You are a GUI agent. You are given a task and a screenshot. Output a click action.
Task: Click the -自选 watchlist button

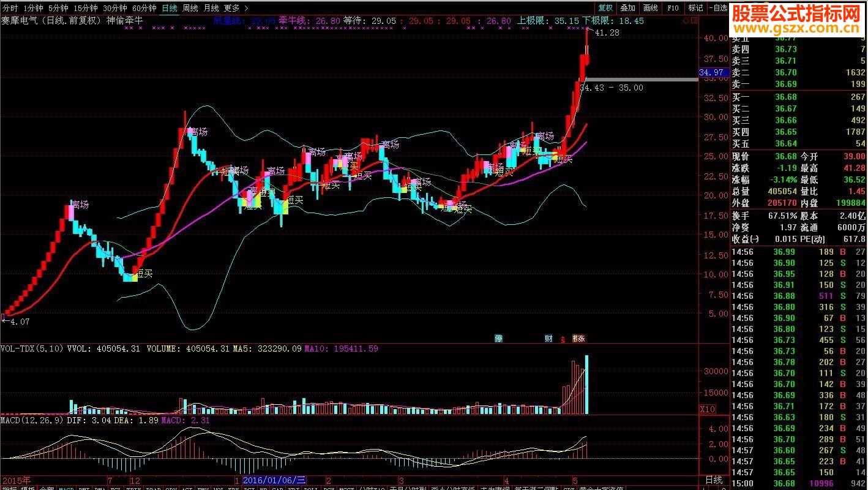[718, 8]
